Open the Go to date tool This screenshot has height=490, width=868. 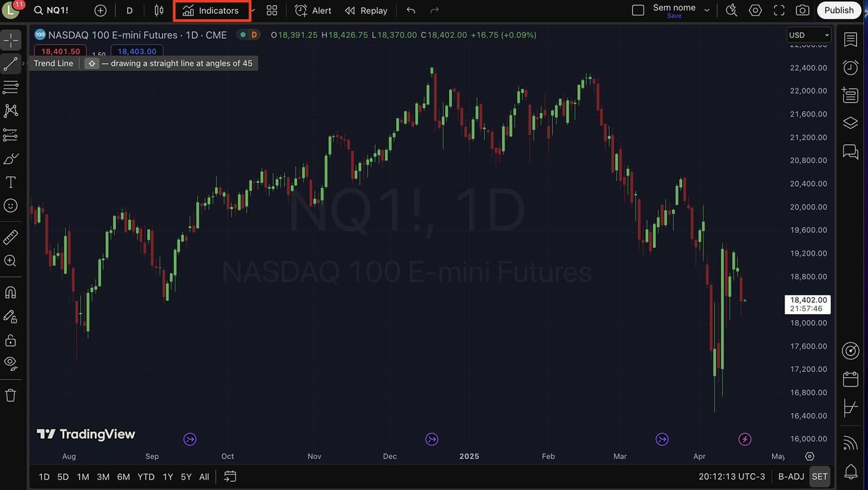coord(230,476)
